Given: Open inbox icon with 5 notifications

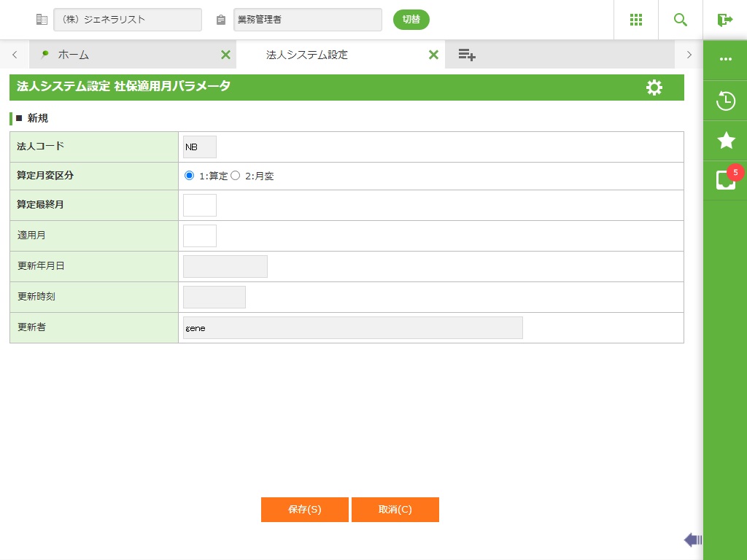Looking at the screenshot, I should coord(726,180).
